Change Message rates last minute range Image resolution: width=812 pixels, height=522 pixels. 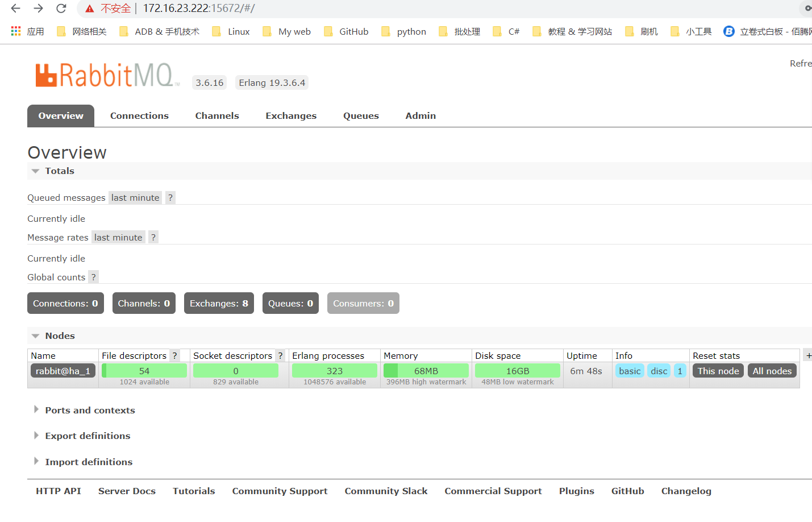(x=118, y=237)
